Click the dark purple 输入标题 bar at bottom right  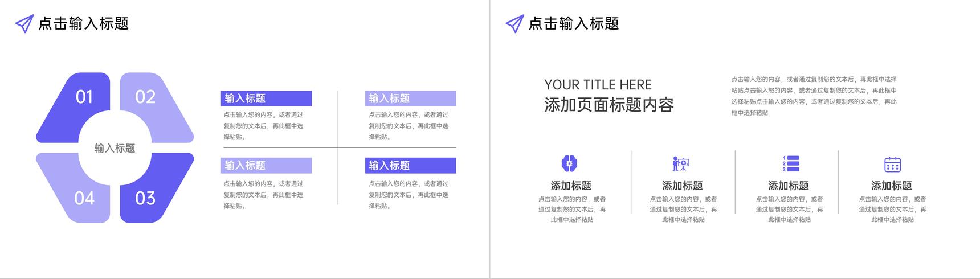pos(410,165)
